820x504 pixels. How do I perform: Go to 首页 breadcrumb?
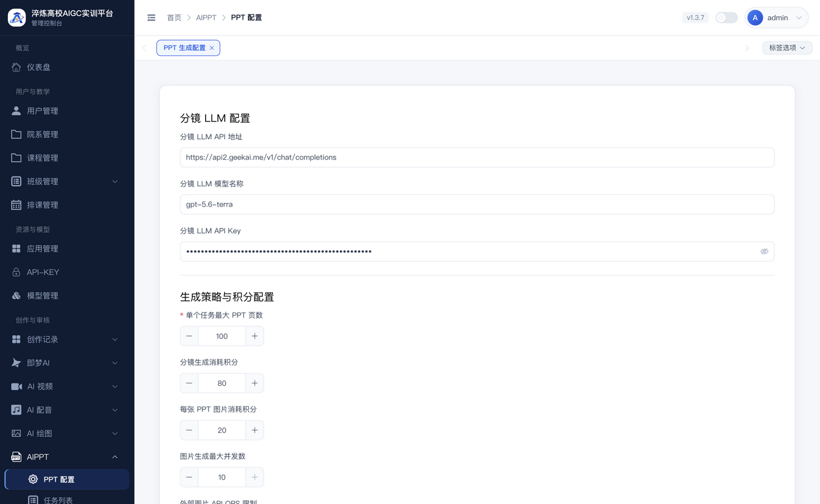(174, 18)
